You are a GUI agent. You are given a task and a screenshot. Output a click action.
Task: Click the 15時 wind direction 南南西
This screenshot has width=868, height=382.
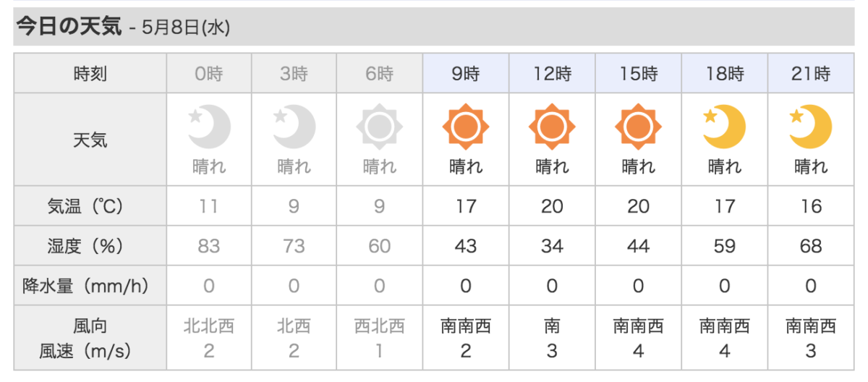click(638, 326)
